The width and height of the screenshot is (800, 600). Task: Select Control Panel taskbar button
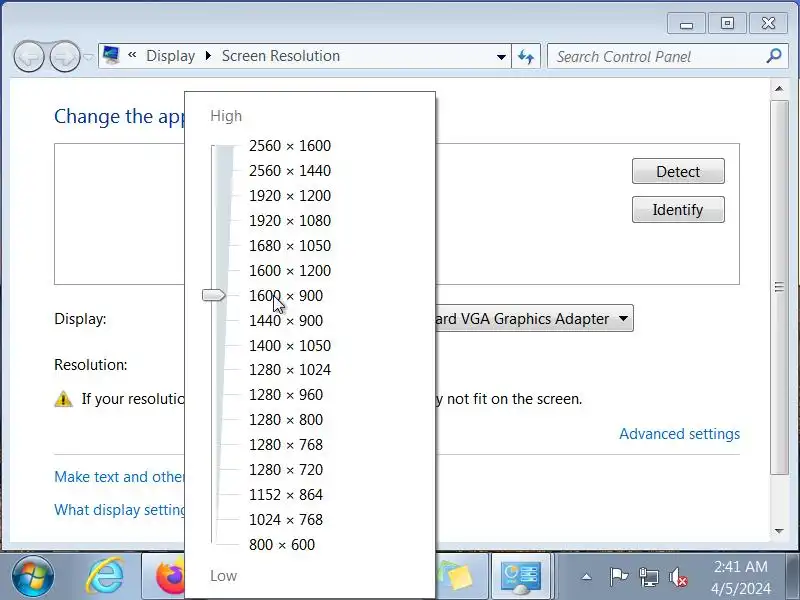coord(520,577)
